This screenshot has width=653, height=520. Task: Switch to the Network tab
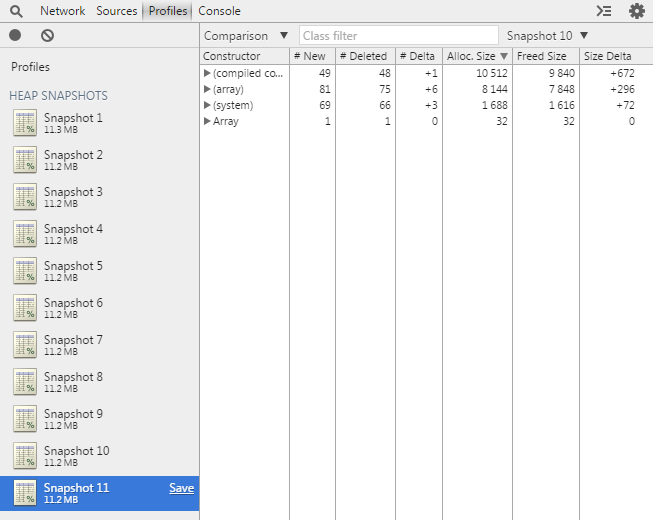coord(62,11)
